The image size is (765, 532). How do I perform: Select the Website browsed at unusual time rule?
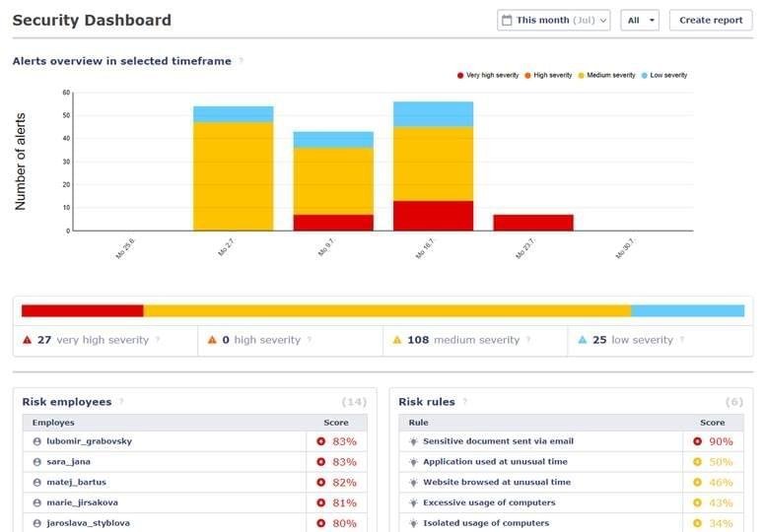(x=571, y=483)
